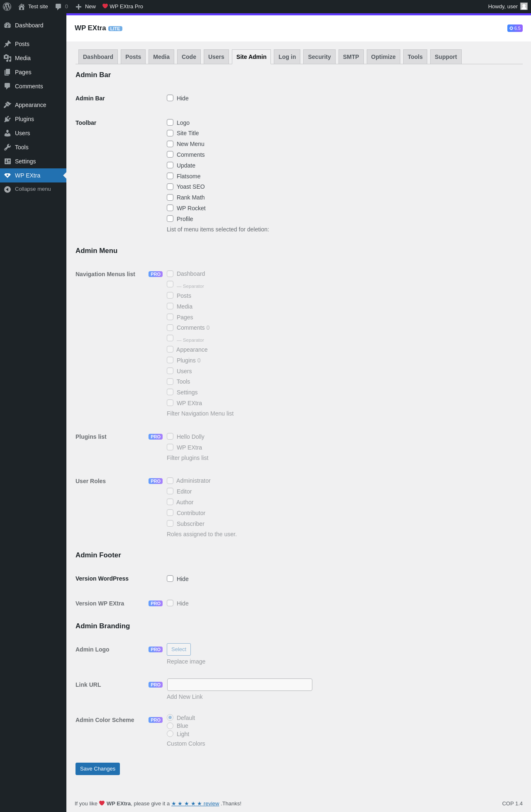531x812 pixels.
Task: Check the Toolbar Update checkbox
Action: tap(170, 165)
